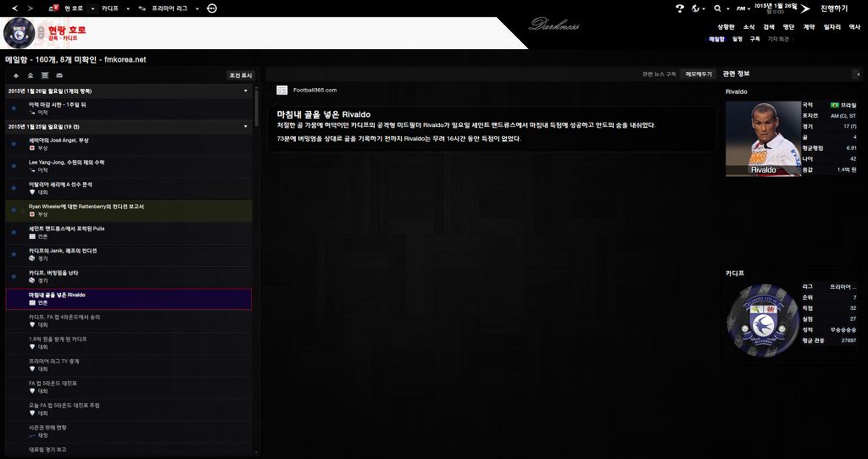This screenshot has height=459, width=868.
Task: Open the 상황판 menu
Action: pyautogui.click(x=726, y=26)
